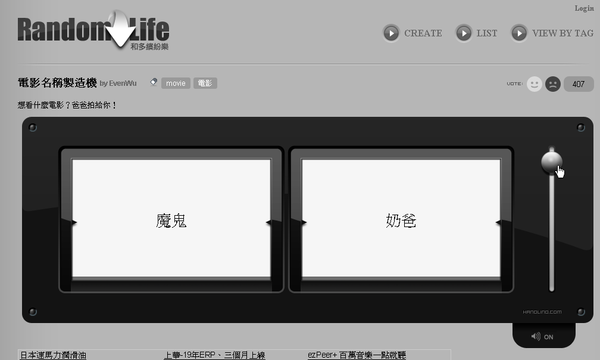Screen dimensions: 600x360
Task: Click the 407 vote count
Action: [579, 84]
